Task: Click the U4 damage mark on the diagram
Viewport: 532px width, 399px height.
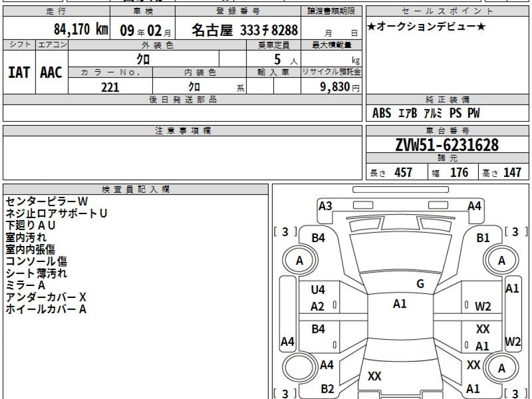Action: [x=318, y=290]
